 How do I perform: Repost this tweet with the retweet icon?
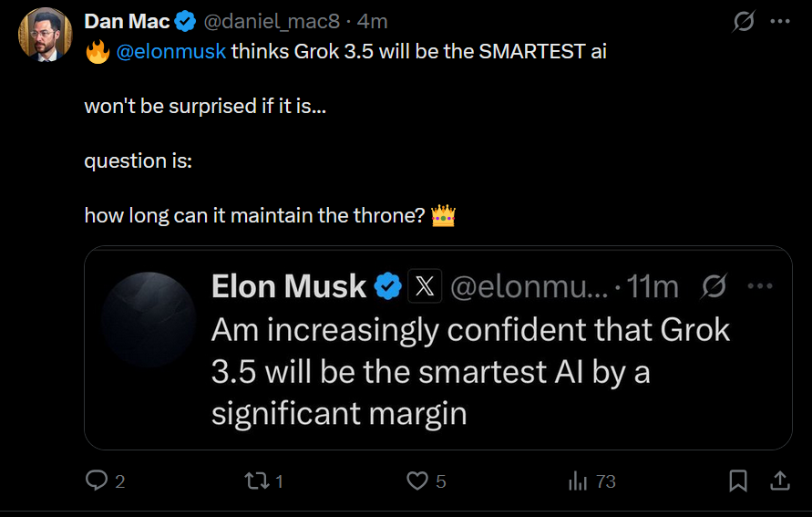click(x=257, y=481)
